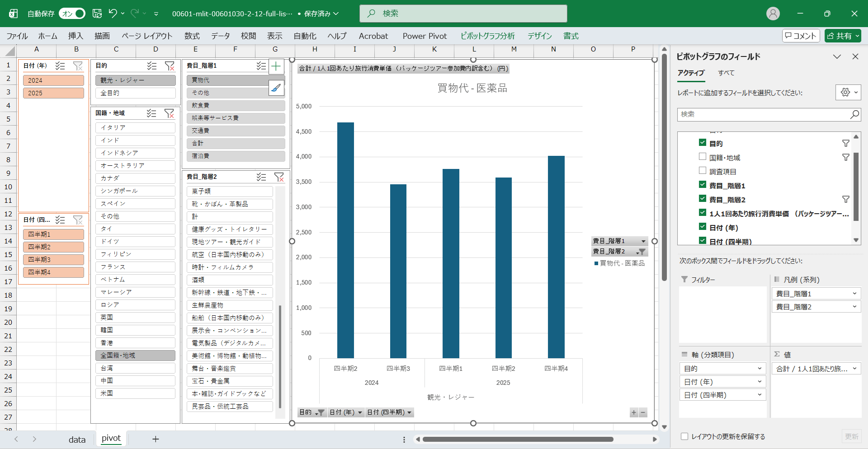
Task: Check the 国籍・地域 field checkbox
Action: [703, 157]
